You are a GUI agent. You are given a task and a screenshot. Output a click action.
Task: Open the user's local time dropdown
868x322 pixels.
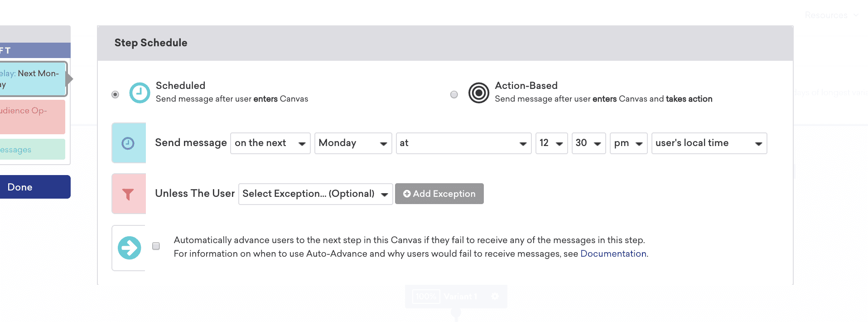[x=709, y=143]
